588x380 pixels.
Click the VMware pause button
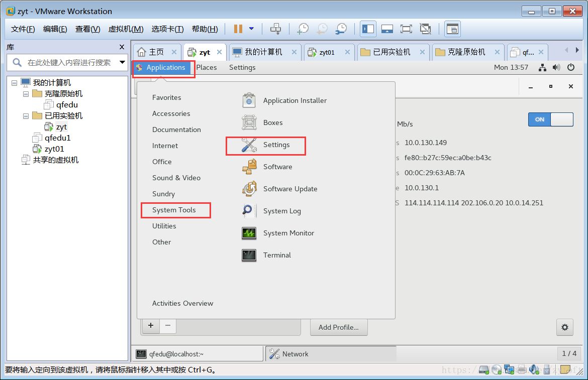(238, 29)
